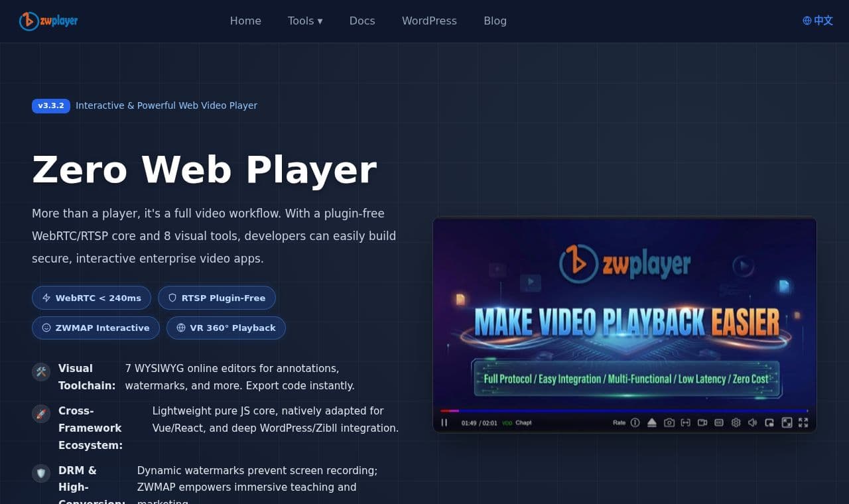Open the Rate speed control in player
Viewport: 849px width, 504px height.
click(x=619, y=422)
